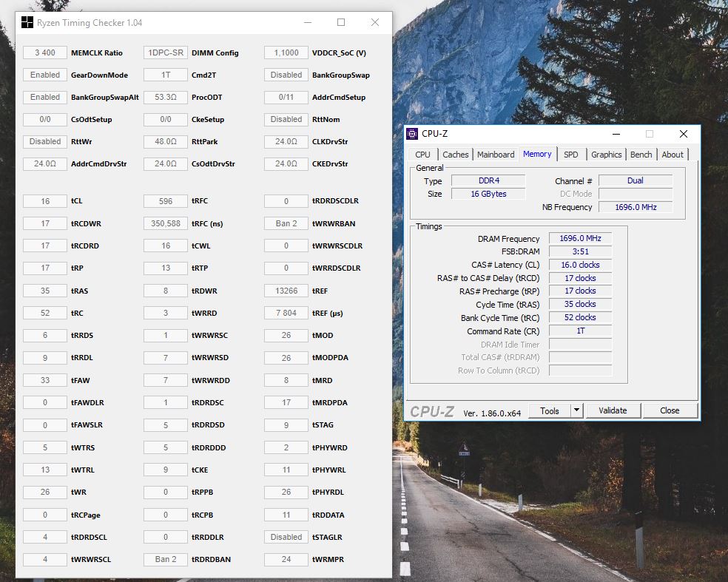
Task: Click the tREF 13266 field
Action: (286, 291)
